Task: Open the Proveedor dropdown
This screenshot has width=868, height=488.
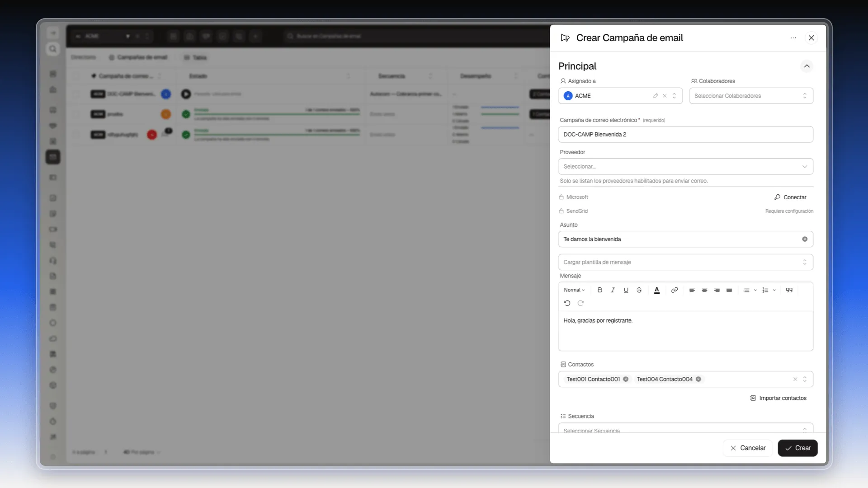Action: pyautogui.click(x=686, y=166)
